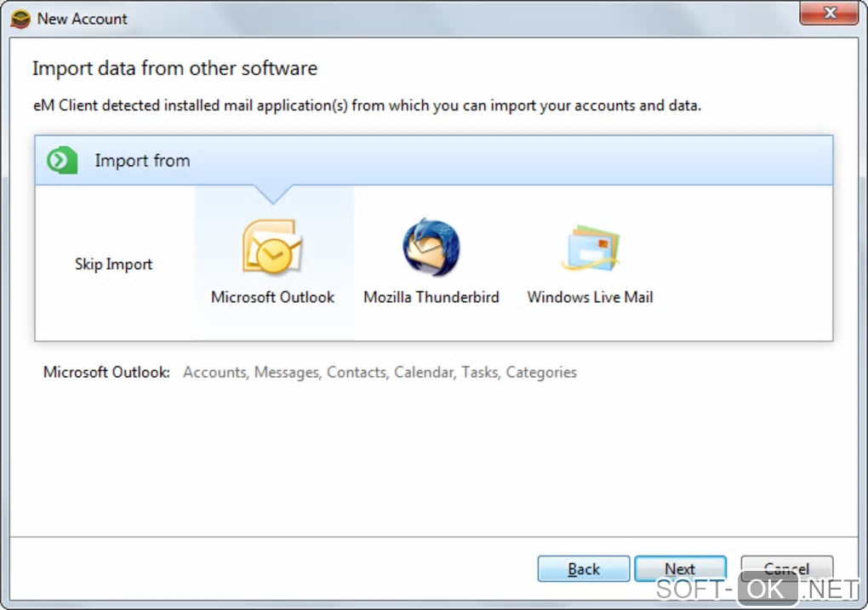The image size is (868, 610).
Task: Close the New Account window
Action: coord(829,13)
